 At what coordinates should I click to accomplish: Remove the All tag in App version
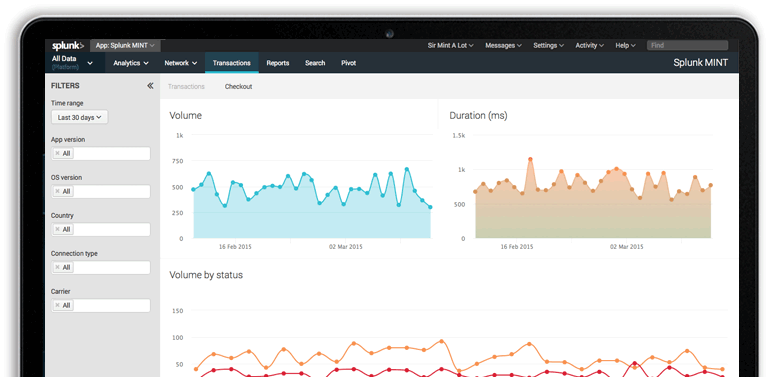[x=57, y=153]
